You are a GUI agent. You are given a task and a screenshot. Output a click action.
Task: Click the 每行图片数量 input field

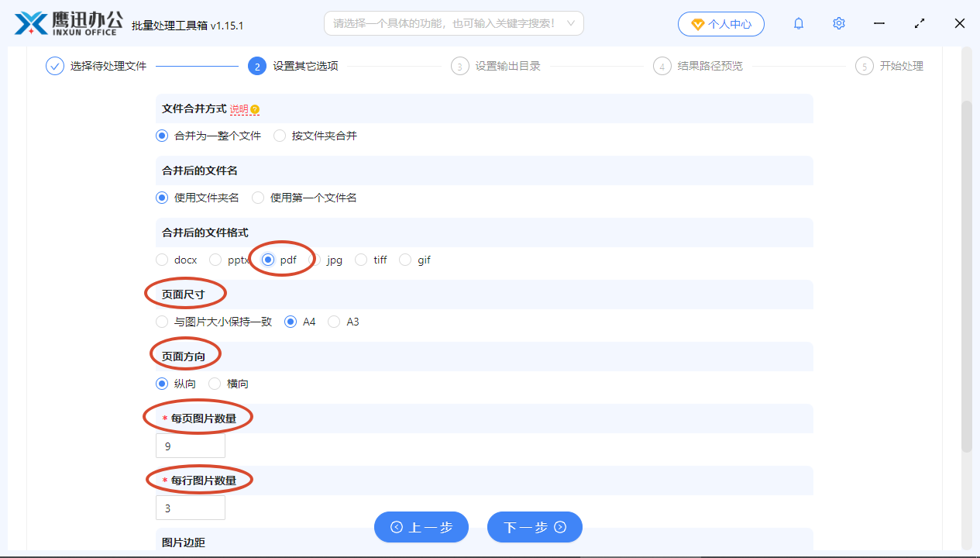tap(191, 508)
